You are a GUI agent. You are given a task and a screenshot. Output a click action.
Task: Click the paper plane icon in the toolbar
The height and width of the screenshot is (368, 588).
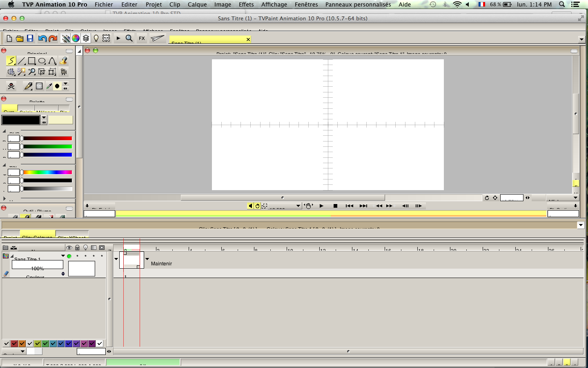[x=157, y=38]
